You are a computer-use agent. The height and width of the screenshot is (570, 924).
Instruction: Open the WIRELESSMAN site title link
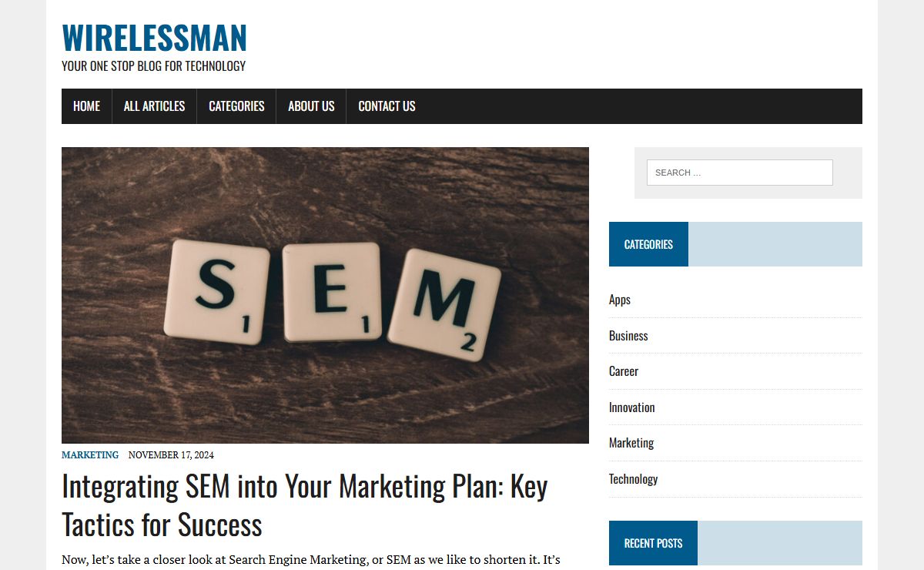154,38
